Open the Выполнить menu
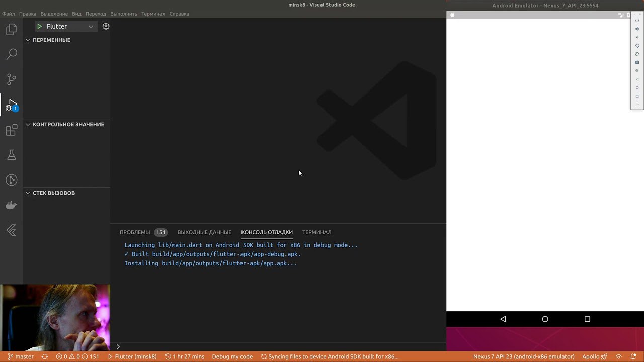 coord(124,14)
